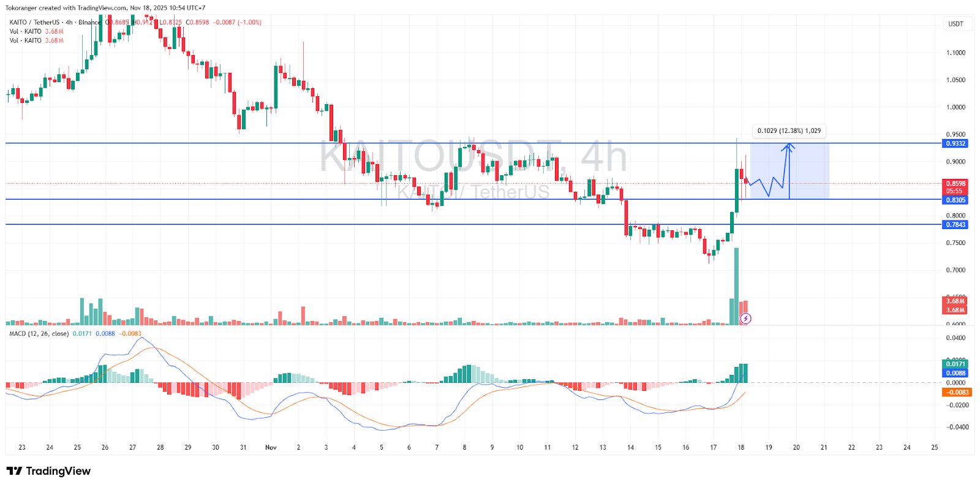Click the TradingView logo at bottom left
The height and width of the screenshot is (487, 980).
[x=48, y=471]
